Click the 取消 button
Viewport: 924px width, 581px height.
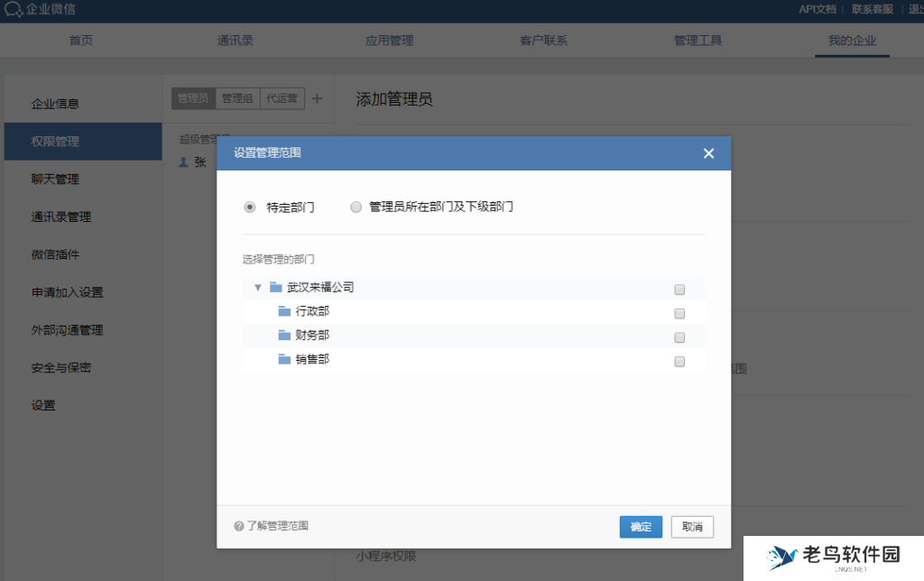(691, 526)
